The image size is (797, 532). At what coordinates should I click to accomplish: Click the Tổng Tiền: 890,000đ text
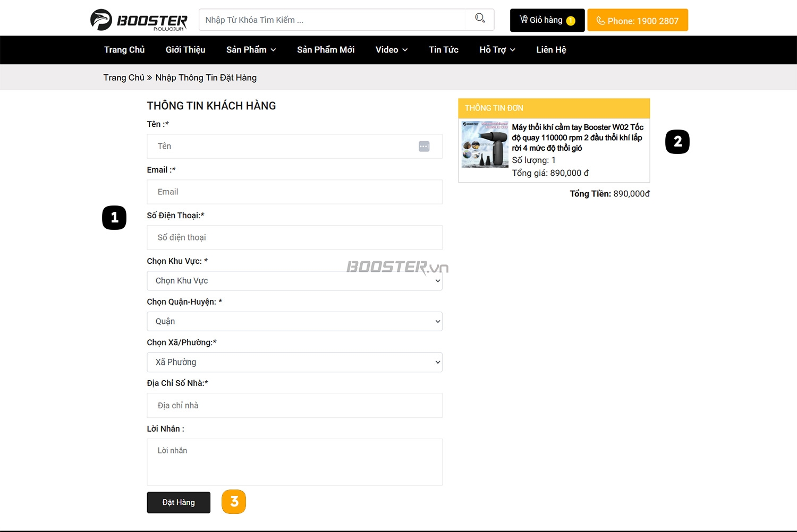coord(610,194)
